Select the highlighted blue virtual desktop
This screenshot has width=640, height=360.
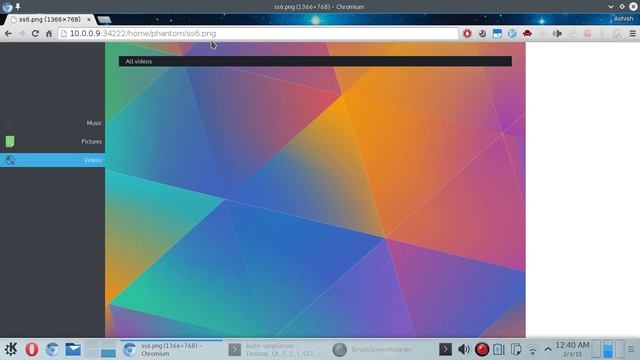click(x=608, y=349)
